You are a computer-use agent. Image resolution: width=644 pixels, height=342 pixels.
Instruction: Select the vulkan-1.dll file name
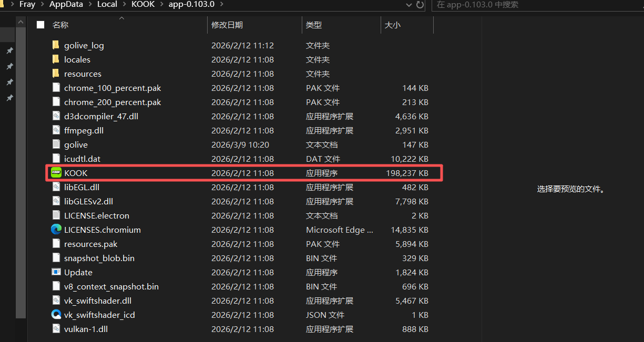coord(86,329)
